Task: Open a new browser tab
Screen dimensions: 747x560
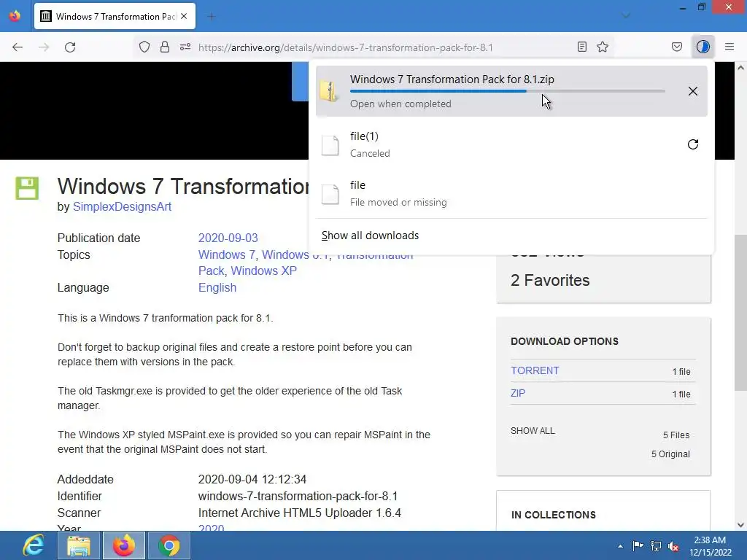Action: coord(212,17)
